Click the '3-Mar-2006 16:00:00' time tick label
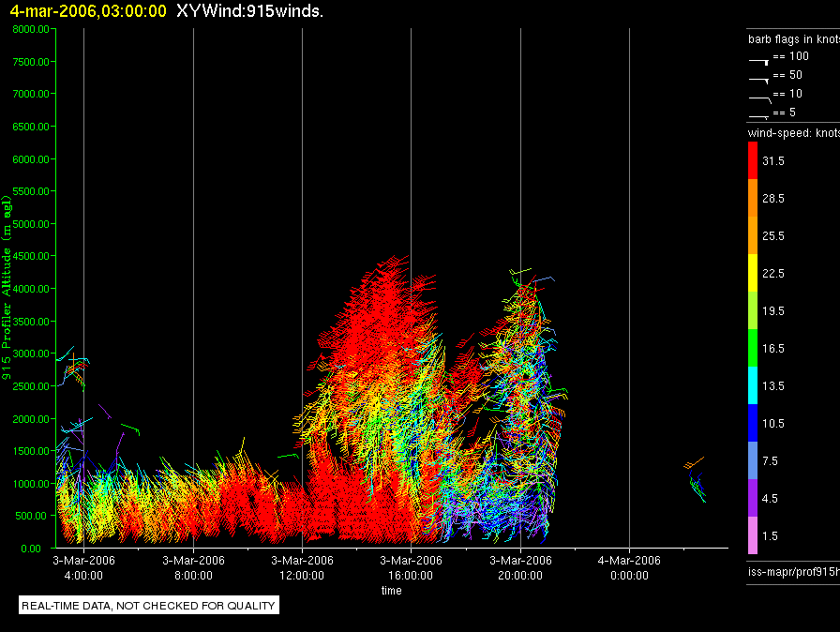 411,567
